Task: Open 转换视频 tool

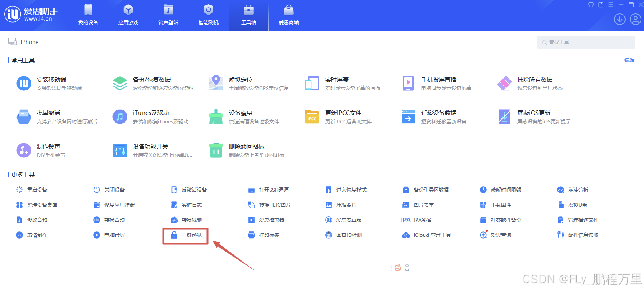Action: point(186,220)
